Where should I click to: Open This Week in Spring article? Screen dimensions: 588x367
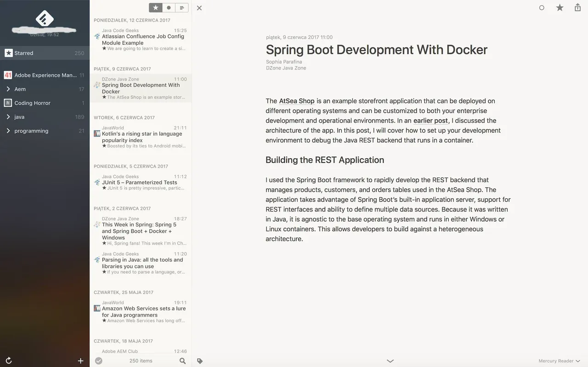point(141,231)
